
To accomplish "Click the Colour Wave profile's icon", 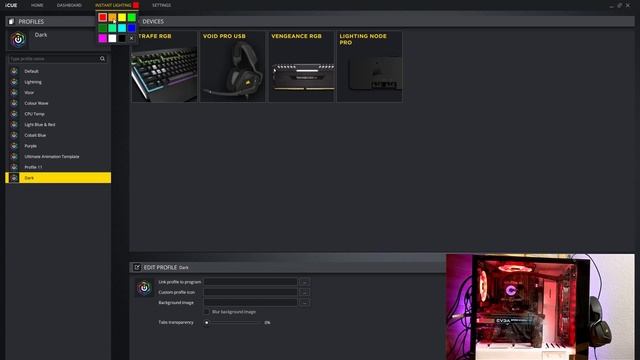I will (14, 103).
